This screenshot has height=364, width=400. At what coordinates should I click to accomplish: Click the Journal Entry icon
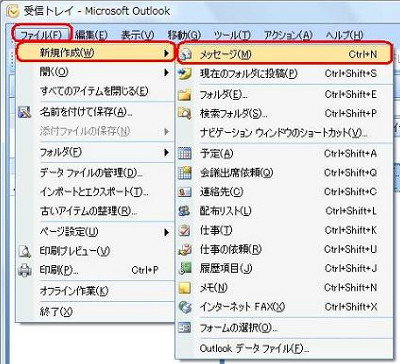pos(184,268)
